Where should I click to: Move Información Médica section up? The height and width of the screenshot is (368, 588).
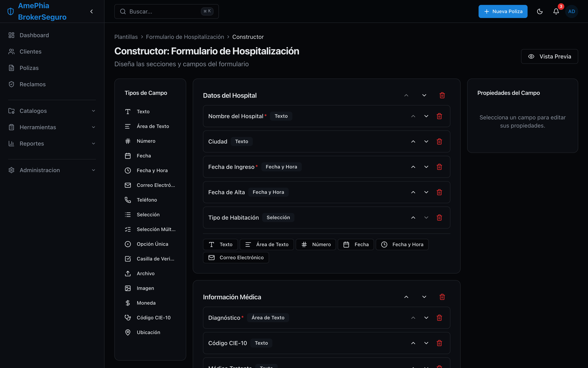pyautogui.click(x=406, y=297)
